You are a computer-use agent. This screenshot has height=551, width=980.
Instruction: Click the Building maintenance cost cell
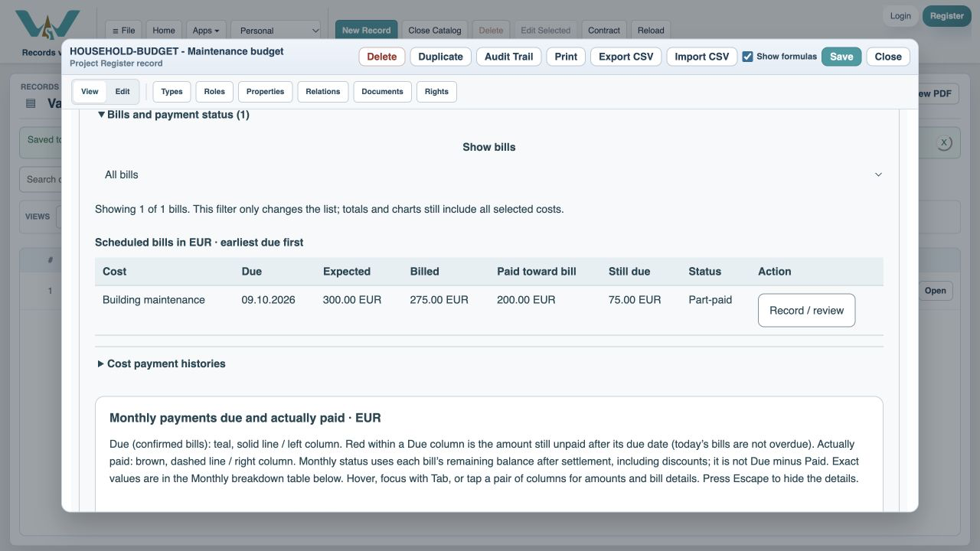[x=154, y=300]
